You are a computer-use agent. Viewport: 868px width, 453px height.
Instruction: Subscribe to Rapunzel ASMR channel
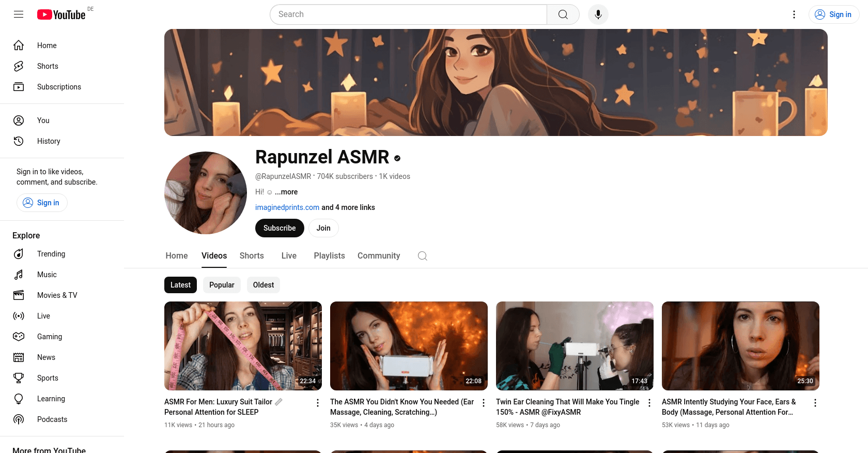280,228
